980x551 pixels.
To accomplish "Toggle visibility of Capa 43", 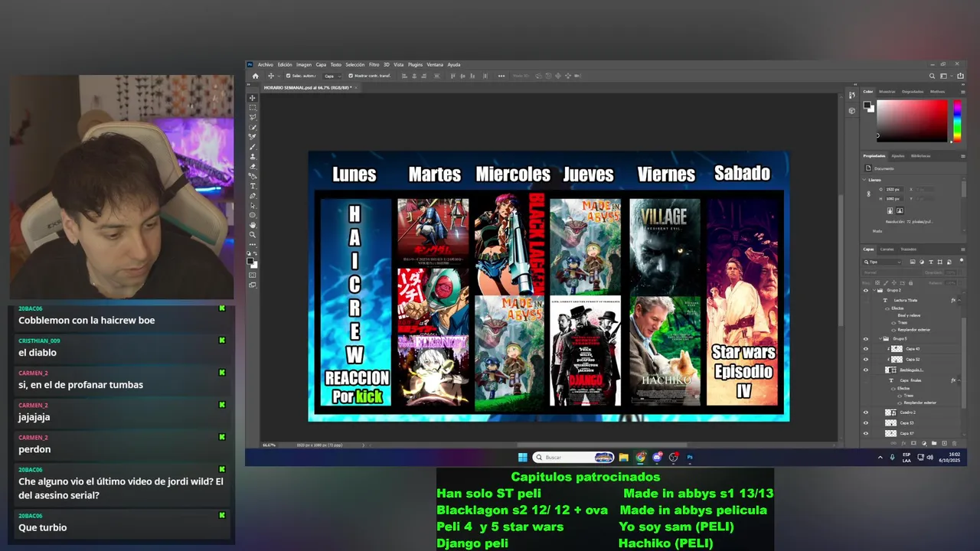I will click(866, 349).
